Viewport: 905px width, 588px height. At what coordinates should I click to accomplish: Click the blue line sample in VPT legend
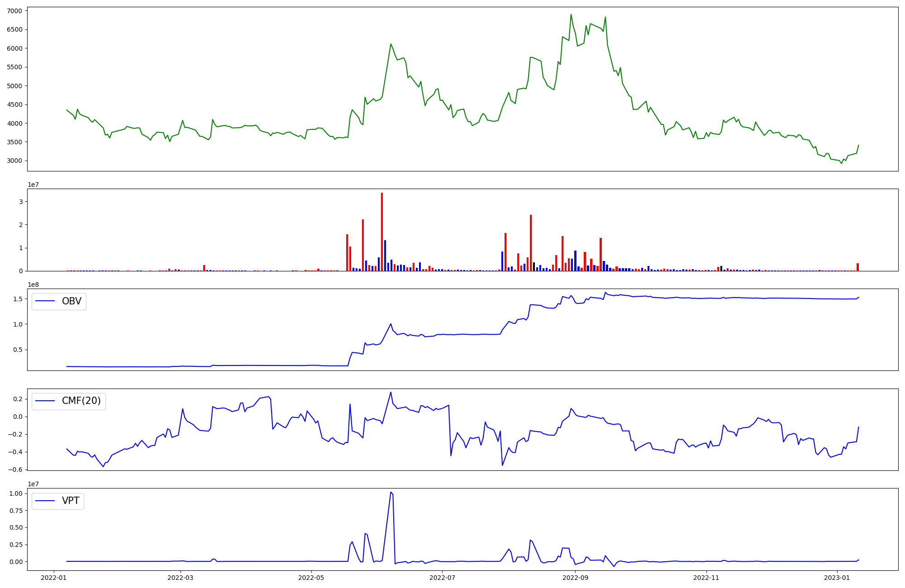(45, 501)
